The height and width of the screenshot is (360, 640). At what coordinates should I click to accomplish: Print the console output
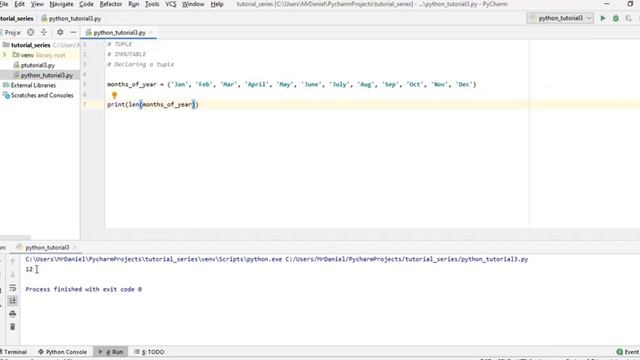click(x=12, y=314)
